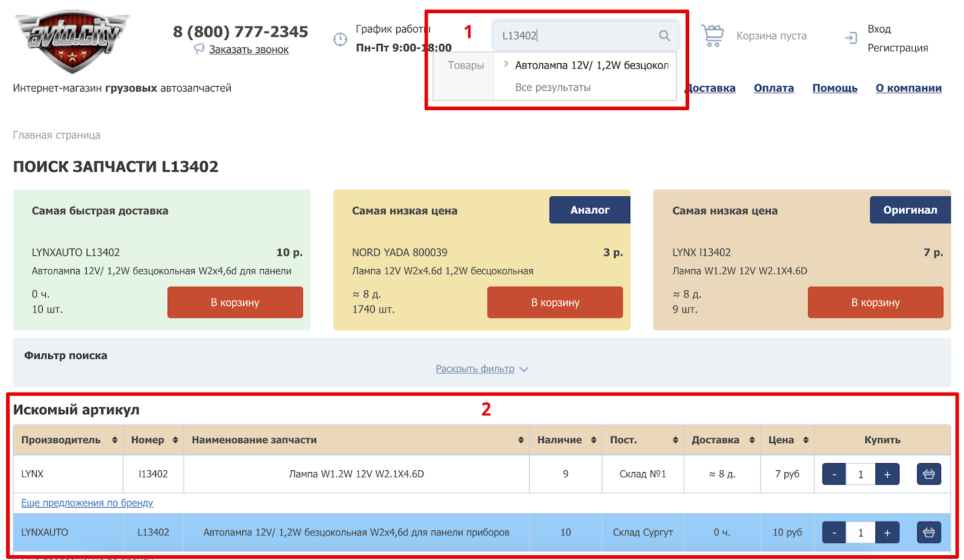Image resolution: width=964 pixels, height=560 pixels.
Task: Click the search field with L13402
Action: pyautogui.click(x=586, y=36)
